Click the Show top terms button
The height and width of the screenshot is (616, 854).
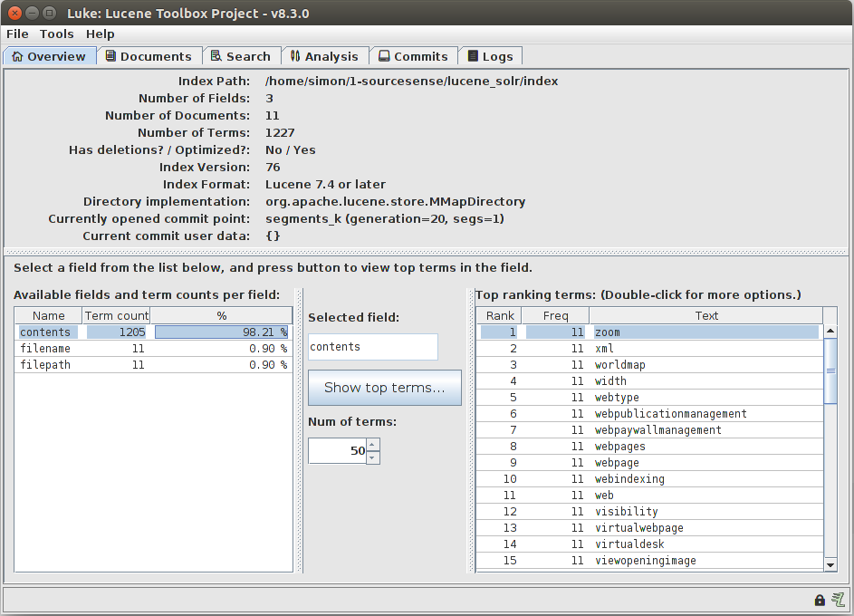point(385,387)
